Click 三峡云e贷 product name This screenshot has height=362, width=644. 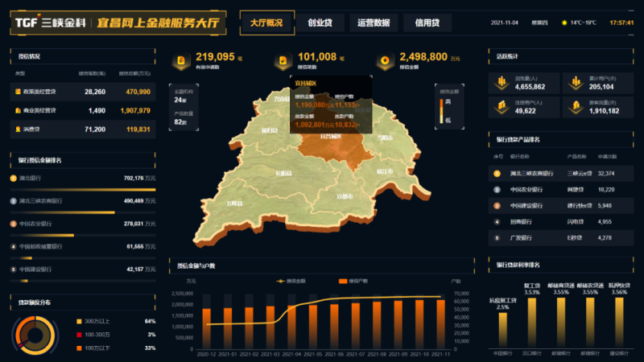pos(580,174)
